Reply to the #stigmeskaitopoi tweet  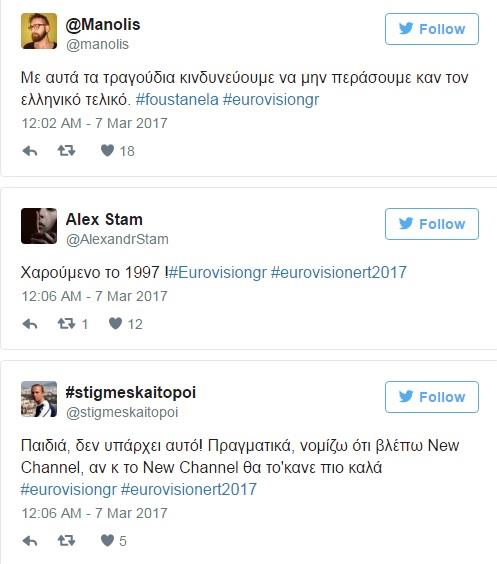30,541
